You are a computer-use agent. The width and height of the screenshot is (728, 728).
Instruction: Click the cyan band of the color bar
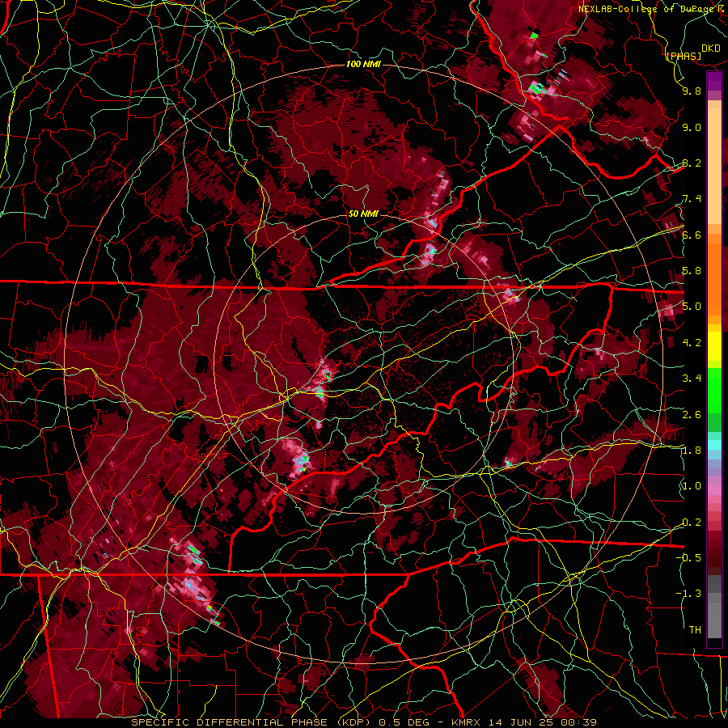point(714,445)
